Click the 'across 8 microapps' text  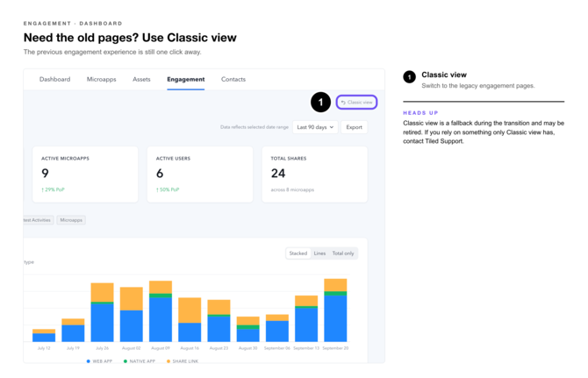click(292, 189)
